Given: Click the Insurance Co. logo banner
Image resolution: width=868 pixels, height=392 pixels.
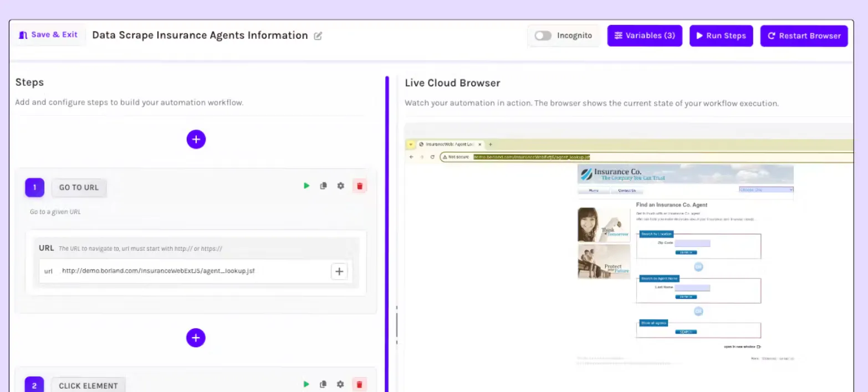Looking at the screenshot, I should pos(685,174).
